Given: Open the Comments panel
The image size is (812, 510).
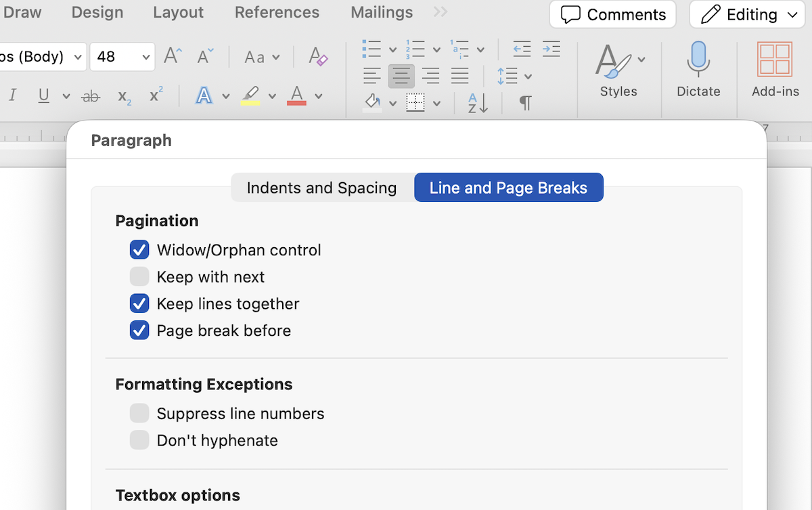Looking at the screenshot, I should point(612,14).
